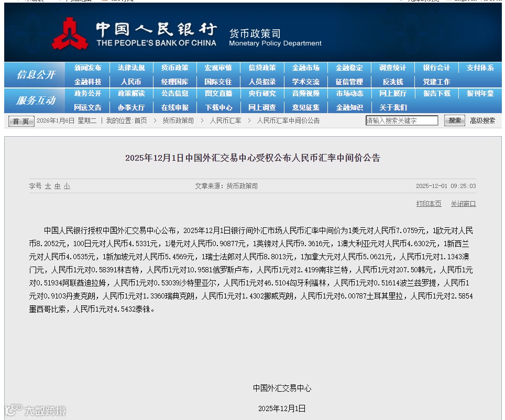
Task: Click the 货币政策司 department title in header
Action: (x=255, y=34)
